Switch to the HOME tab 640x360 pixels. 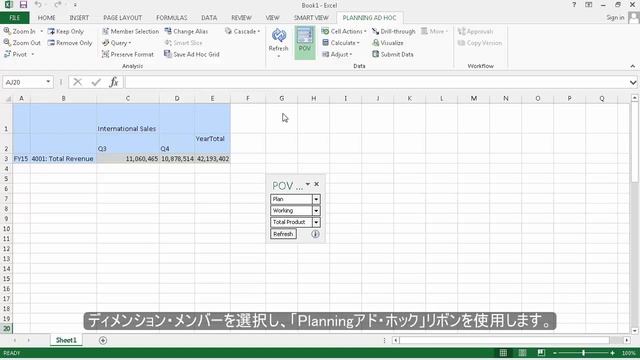(x=47, y=18)
